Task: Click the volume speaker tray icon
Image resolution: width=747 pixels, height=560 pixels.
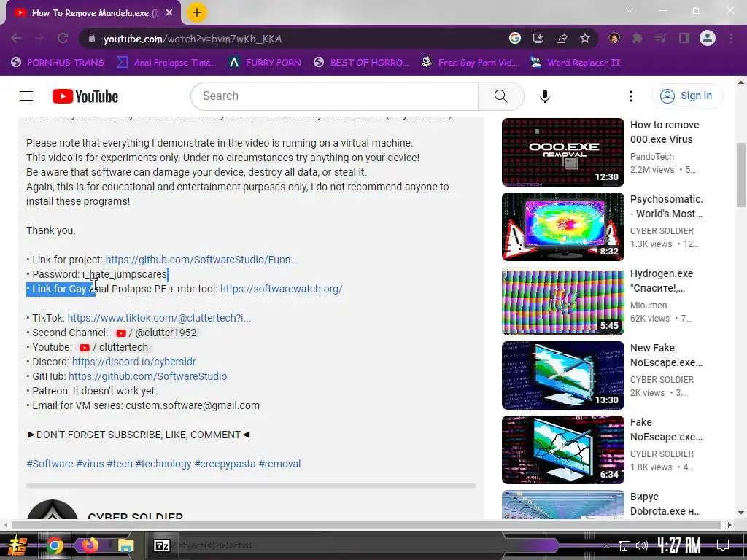Action: click(642, 545)
